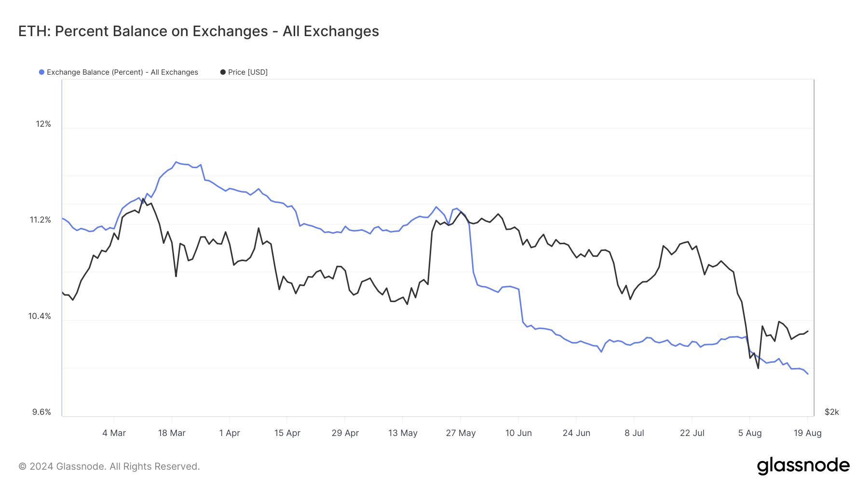Click the black Price legend dot
868x488 pixels.
pos(223,72)
